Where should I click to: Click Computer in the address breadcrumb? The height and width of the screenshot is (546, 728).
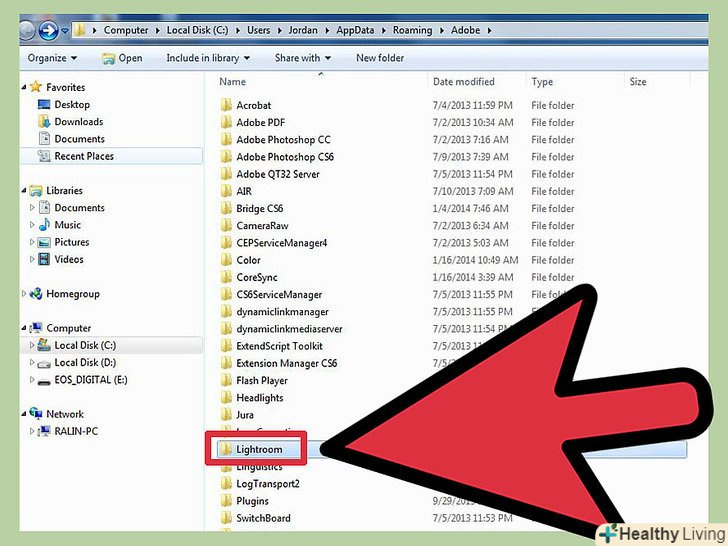click(126, 30)
